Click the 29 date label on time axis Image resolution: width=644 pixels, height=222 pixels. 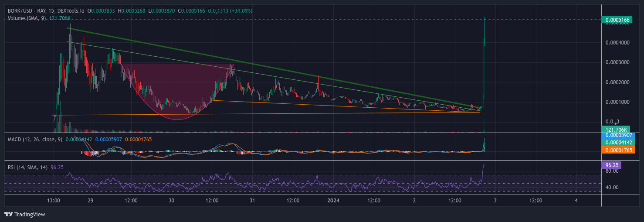pos(91,201)
